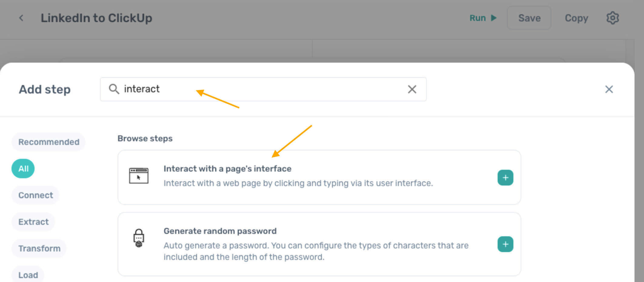The width and height of the screenshot is (644, 282).
Task: Select the All category filter
Action: 23,169
